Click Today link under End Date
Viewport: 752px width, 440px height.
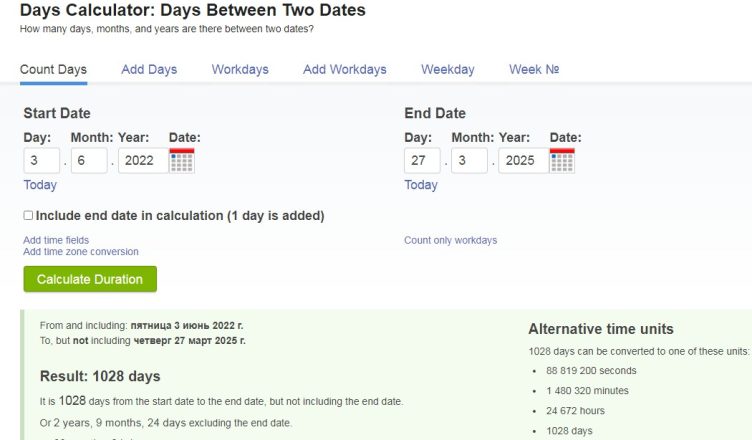click(421, 185)
